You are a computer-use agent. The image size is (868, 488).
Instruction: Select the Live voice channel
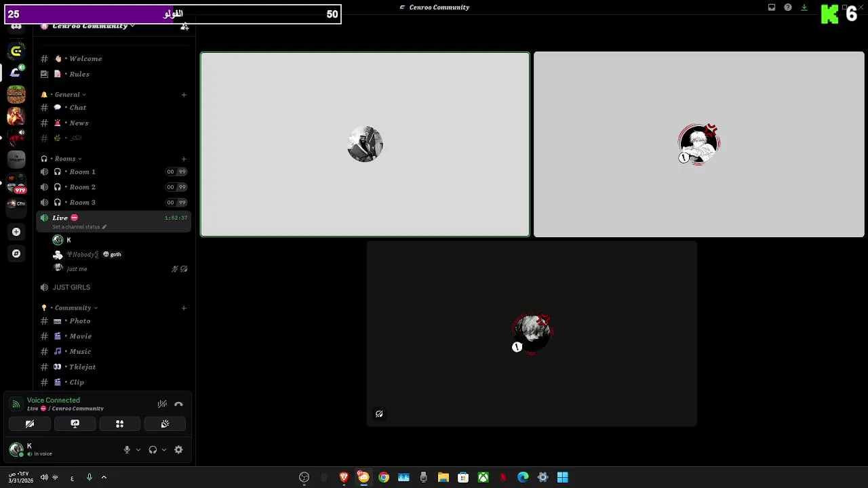tap(114, 221)
